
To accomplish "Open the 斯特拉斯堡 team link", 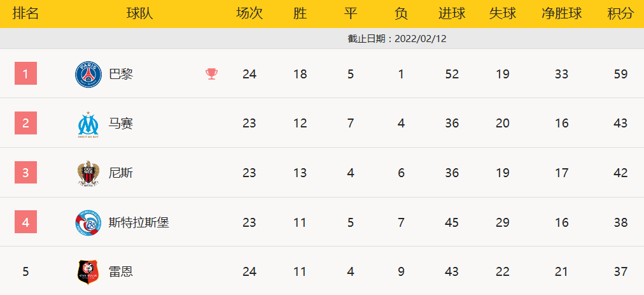I will [x=139, y=223].
